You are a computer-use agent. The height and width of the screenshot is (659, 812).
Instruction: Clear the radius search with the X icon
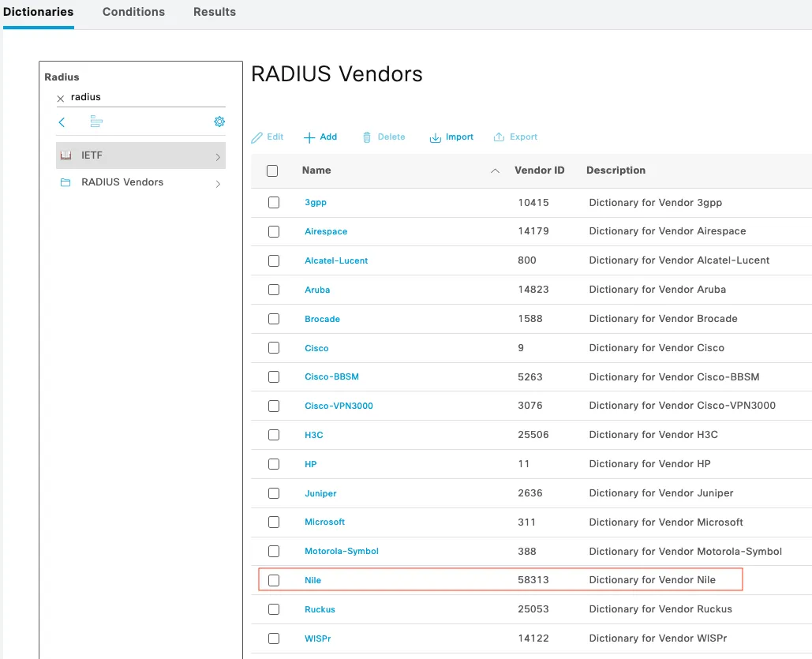click(x=61, y=98)
